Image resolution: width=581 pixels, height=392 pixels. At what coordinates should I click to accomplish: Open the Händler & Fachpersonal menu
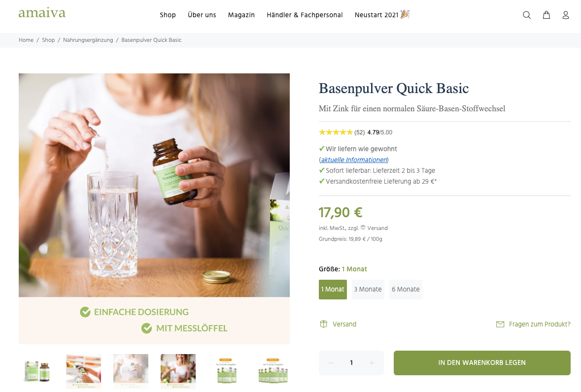pos(305,15)
